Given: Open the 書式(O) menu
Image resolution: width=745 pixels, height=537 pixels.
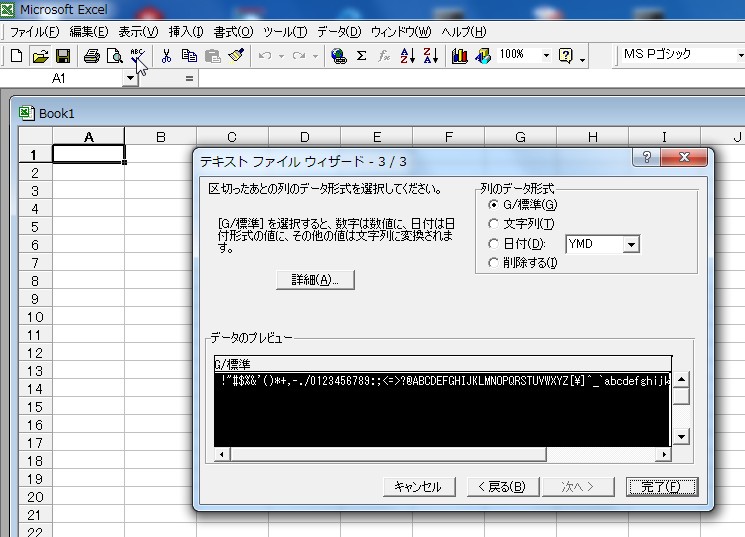Looking at the screenshot, I should (x=233, y=32).
